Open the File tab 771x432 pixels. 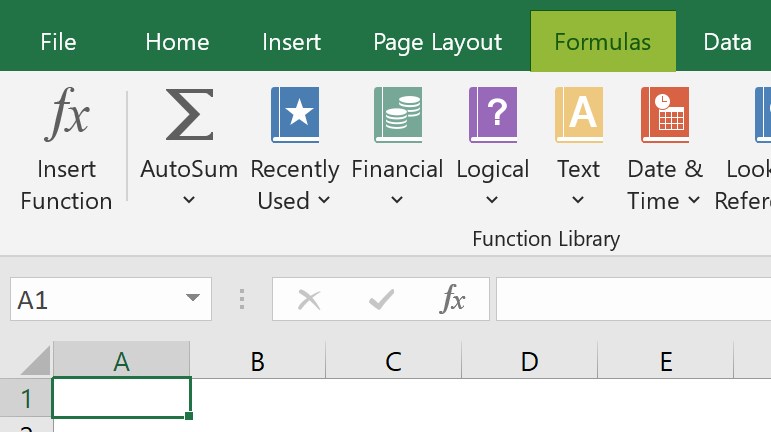click(59, 42)
